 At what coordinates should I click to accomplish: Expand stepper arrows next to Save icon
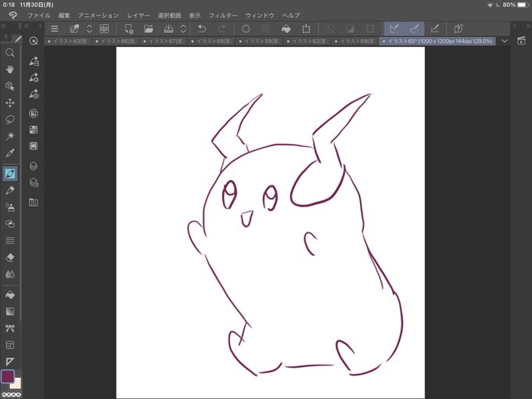pos(183,29)
